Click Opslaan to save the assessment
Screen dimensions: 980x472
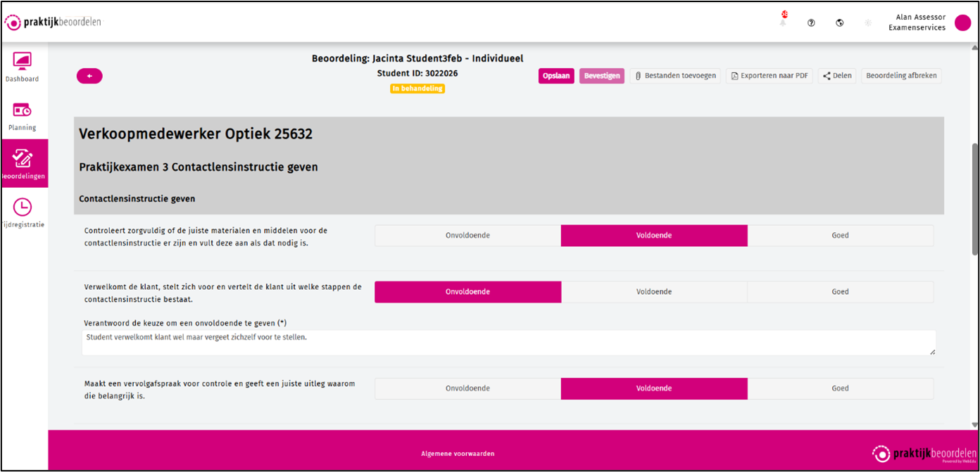556,75
